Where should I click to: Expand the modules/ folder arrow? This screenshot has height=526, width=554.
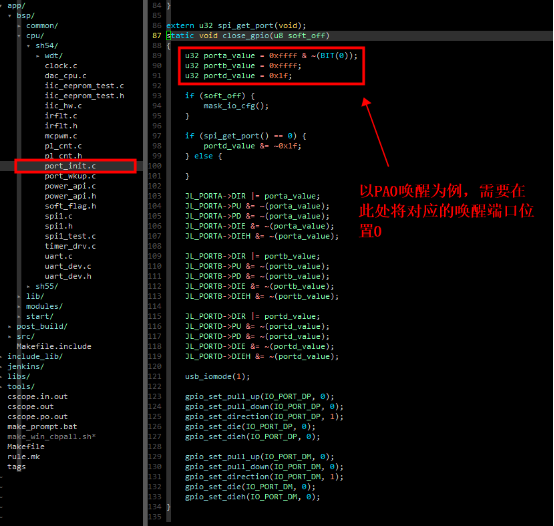19,307
